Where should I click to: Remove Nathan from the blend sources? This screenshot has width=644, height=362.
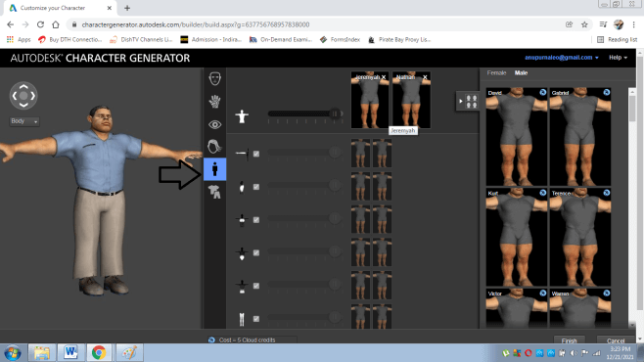pos(425,77)
